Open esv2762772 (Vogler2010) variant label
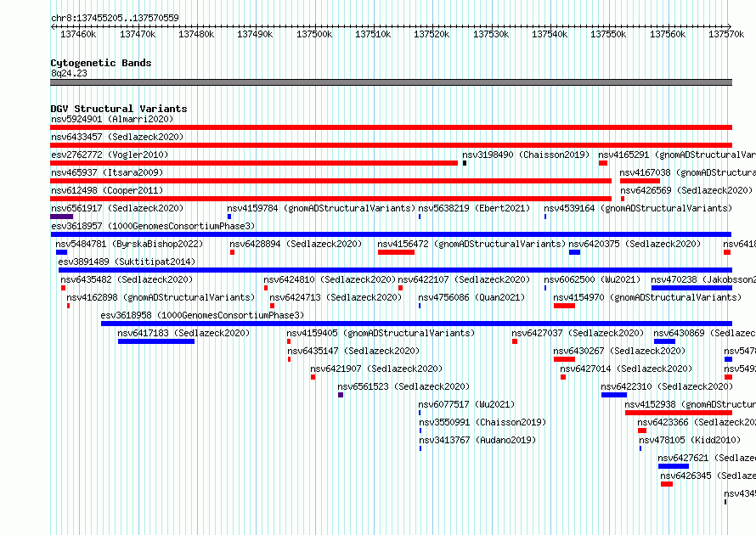This screenshot has width=756, height=535. tap(110, 155)
